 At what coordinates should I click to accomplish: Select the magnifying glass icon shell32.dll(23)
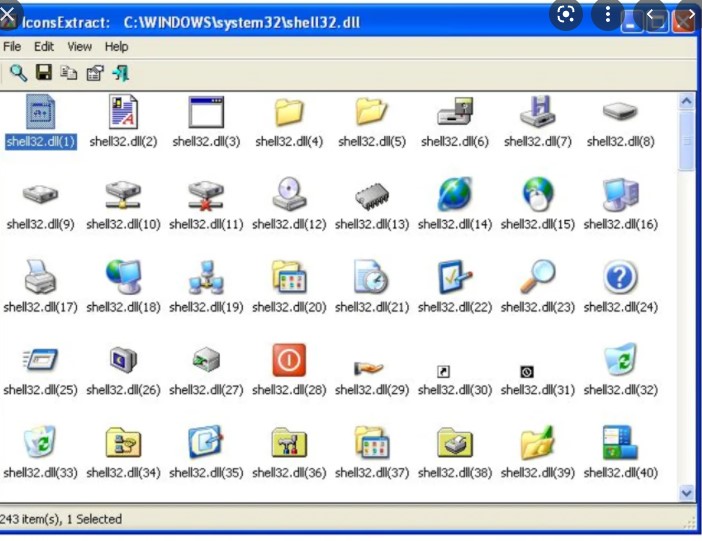tap(538, 277)
